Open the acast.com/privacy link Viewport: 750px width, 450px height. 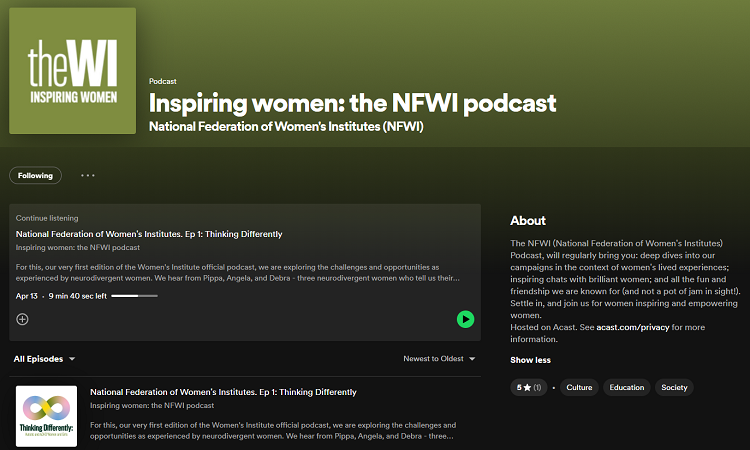point(632,327)
